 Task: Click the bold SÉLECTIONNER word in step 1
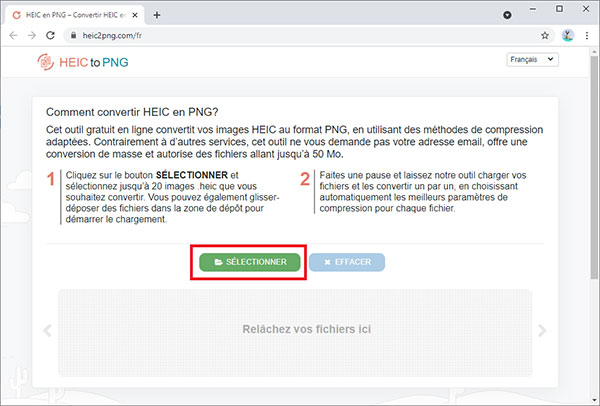point(192,175)
